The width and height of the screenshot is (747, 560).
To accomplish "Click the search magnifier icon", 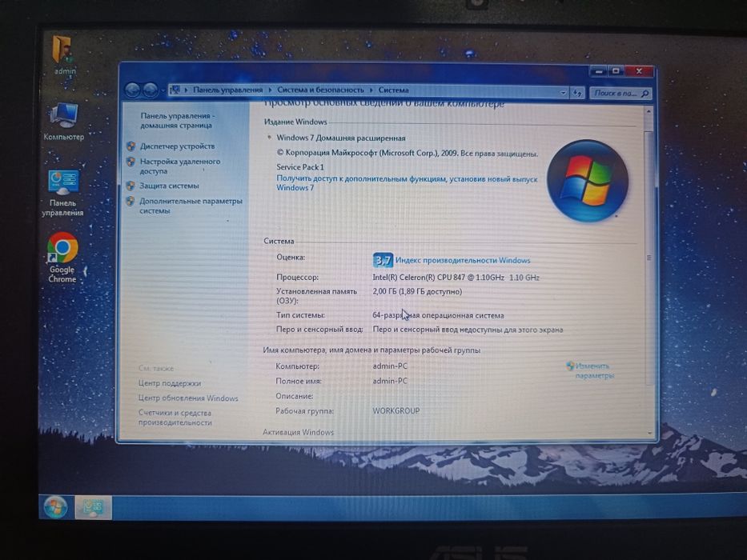I will (x=645, y=94).
